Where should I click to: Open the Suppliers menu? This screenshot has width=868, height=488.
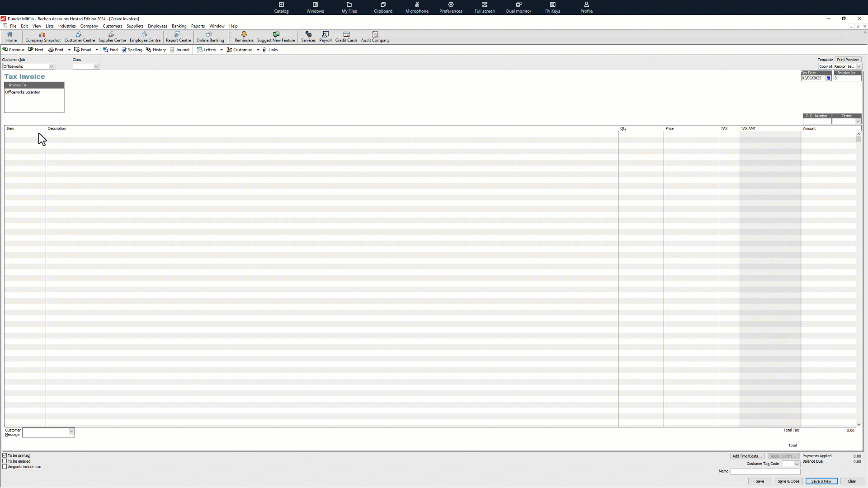coord(135,26)
